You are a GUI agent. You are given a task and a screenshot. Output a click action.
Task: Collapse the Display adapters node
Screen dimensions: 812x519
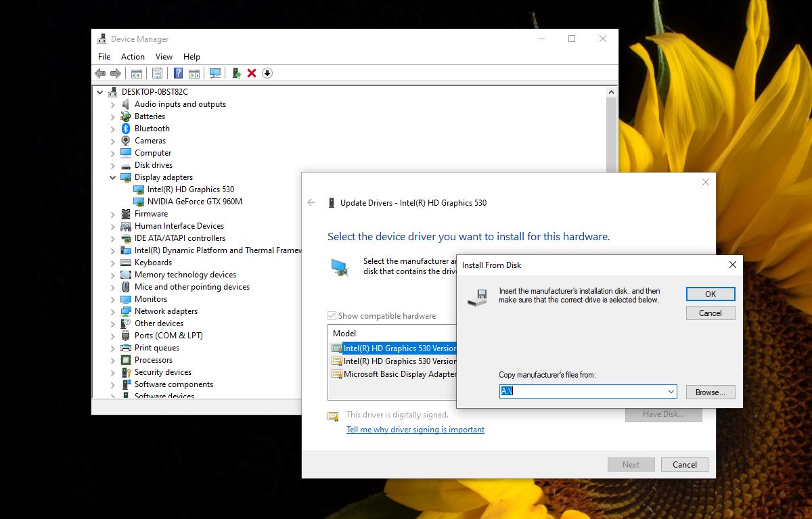tap(113, 177)
